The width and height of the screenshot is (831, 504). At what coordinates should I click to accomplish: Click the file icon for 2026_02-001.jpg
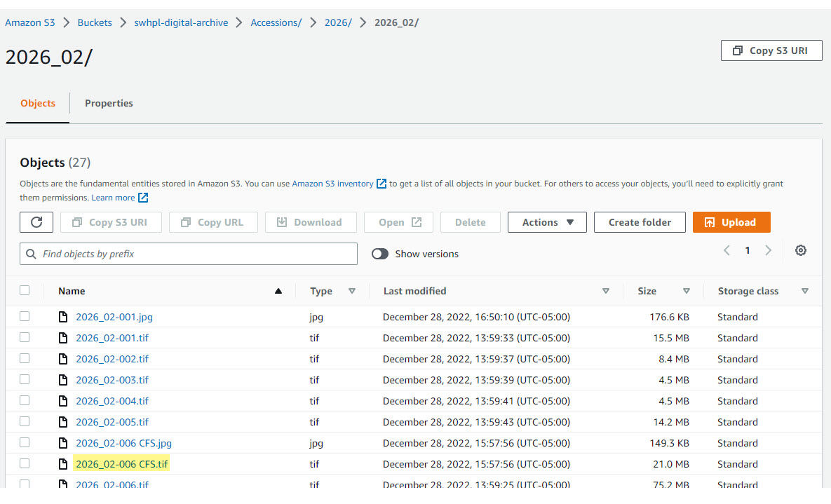pyautogui.click(x=63, y=317)
